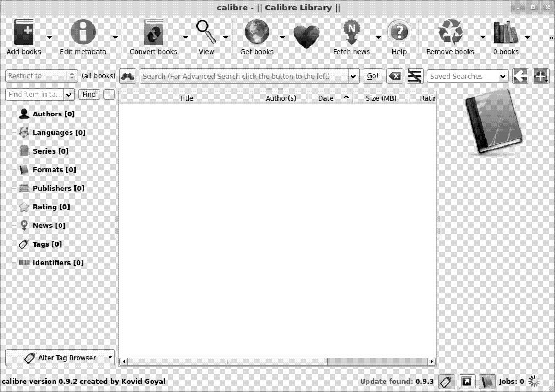Expand the Add books dropdown arrow
This screenshot has height=392, width=555.
[x=50, y=37]
